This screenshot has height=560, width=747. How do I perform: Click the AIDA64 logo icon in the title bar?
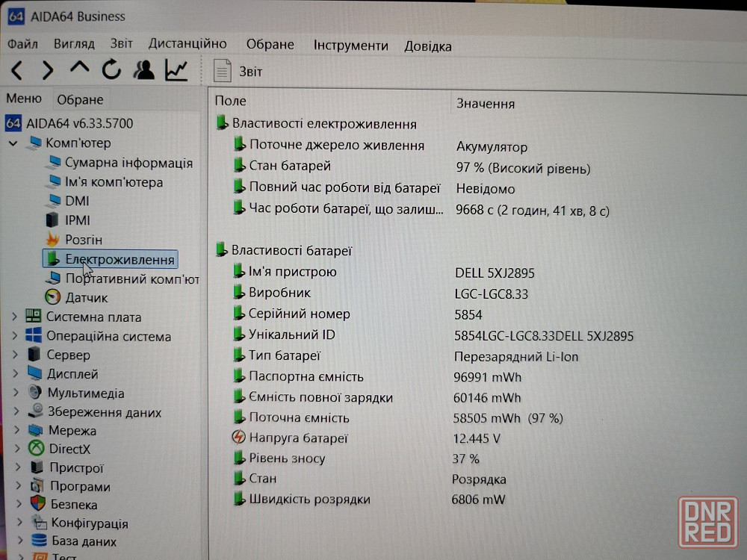pyautogui.click(x=16, y=16)
